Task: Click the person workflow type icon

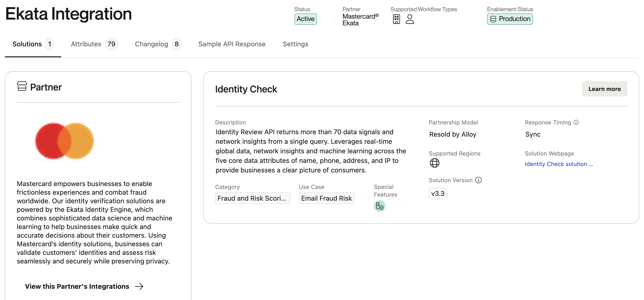Action: pos(410,19)
